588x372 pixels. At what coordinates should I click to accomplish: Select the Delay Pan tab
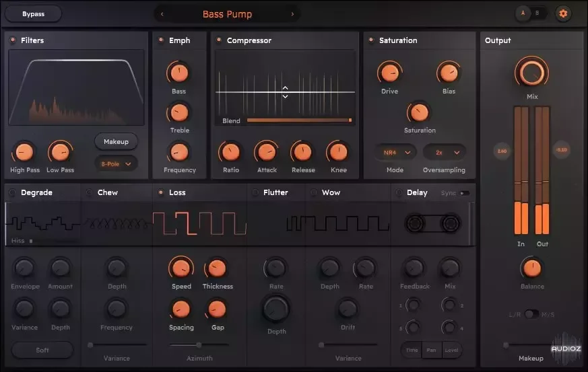[432, 350]
